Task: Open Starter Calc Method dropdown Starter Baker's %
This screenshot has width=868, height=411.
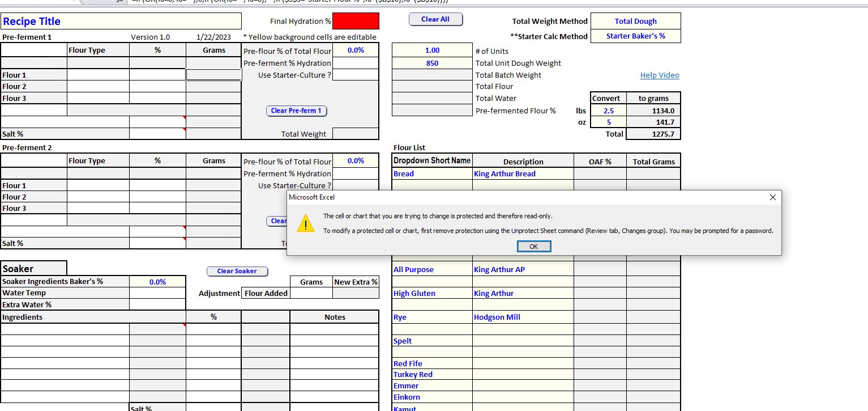Action: [x=635, y=36]
